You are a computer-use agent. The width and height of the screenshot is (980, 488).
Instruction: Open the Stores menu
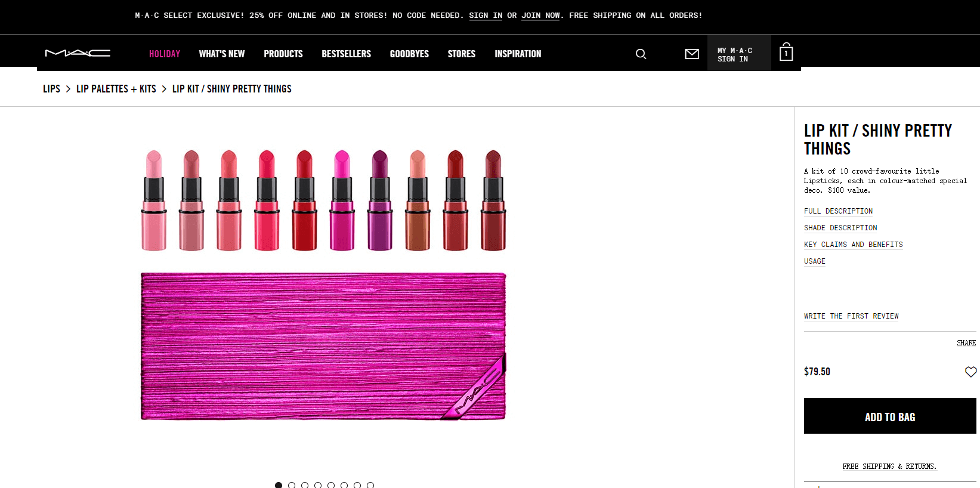tap(462, 54)
